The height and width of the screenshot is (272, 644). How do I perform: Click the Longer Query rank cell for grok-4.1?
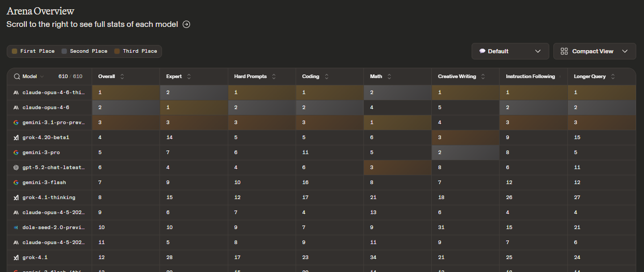pyautogui.click(x=577, y=258)
